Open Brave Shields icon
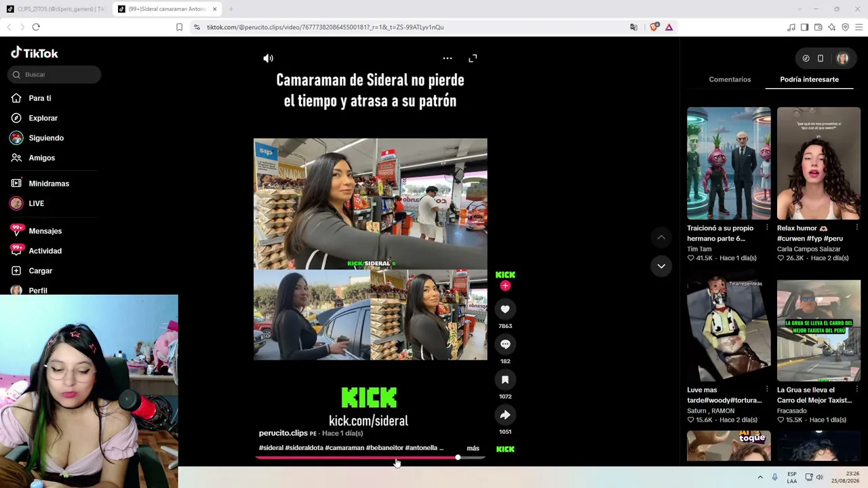Image resolution: width=868 pixels, height=488 pixels. [x=654, y=27]
